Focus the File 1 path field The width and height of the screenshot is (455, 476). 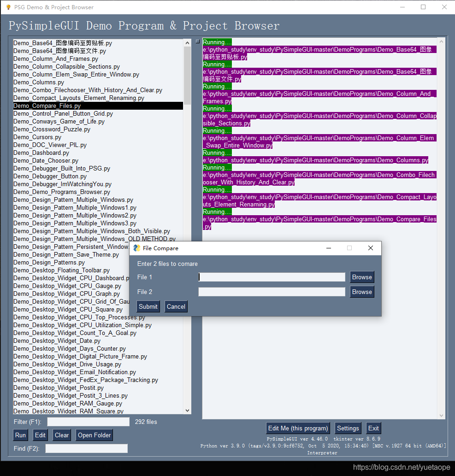272,277
